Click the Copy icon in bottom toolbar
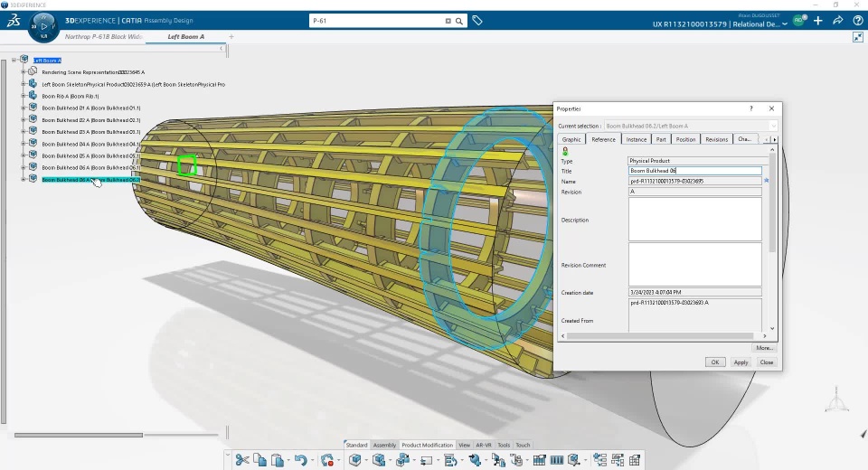 pos(259,459)
